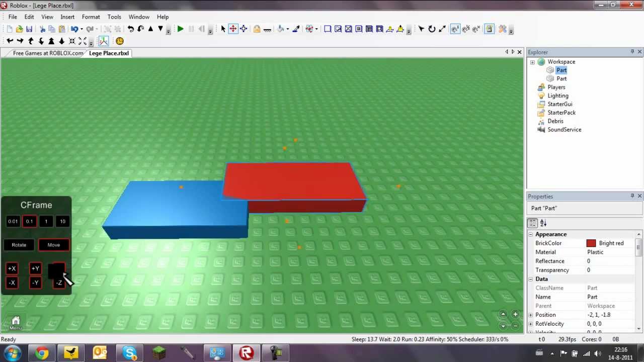Open the Insert menu
Image resolution: width=644 pixels, height=362 pixels.
67,17
